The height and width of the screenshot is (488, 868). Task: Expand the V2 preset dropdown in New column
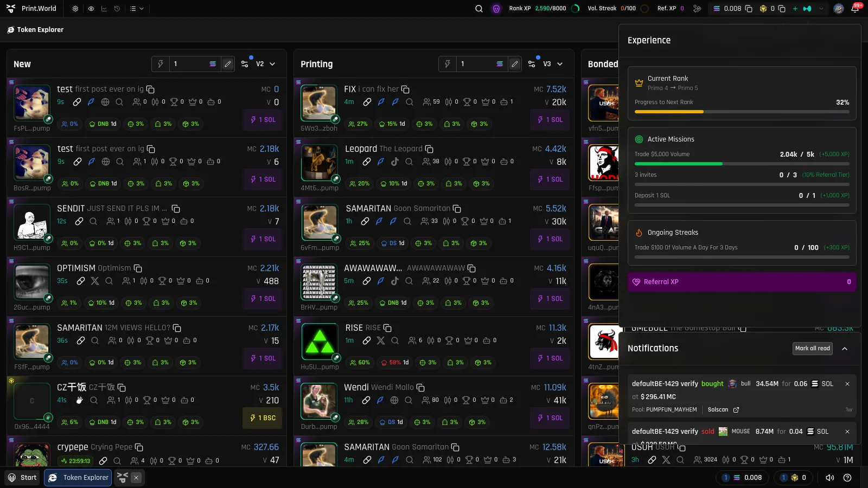pos(266,64)
